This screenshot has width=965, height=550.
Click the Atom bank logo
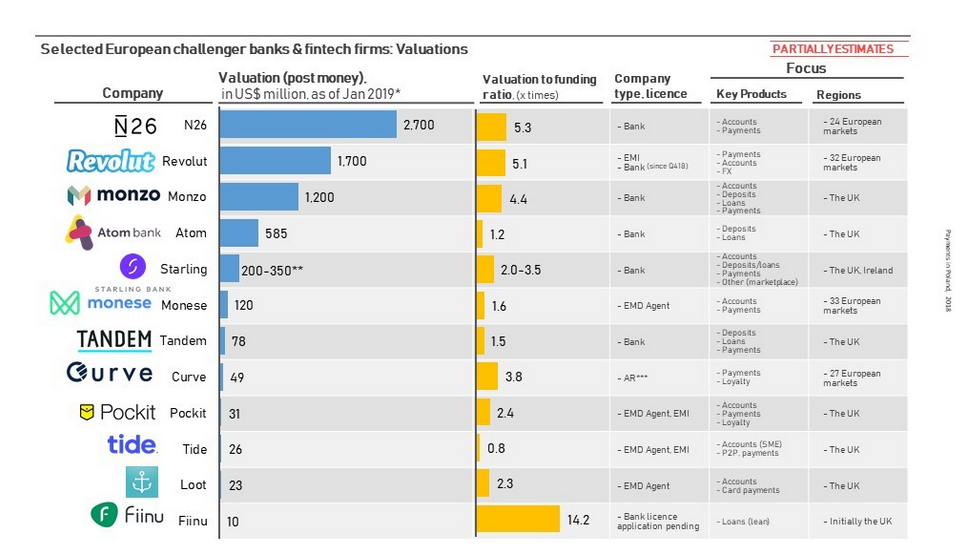point(113,233)
